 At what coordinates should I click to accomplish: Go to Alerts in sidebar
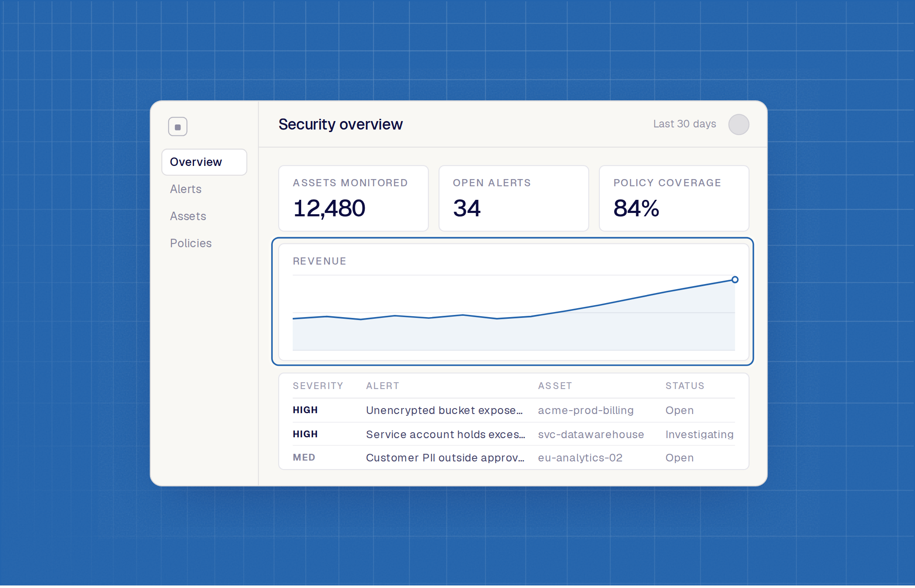pos(186,189)
